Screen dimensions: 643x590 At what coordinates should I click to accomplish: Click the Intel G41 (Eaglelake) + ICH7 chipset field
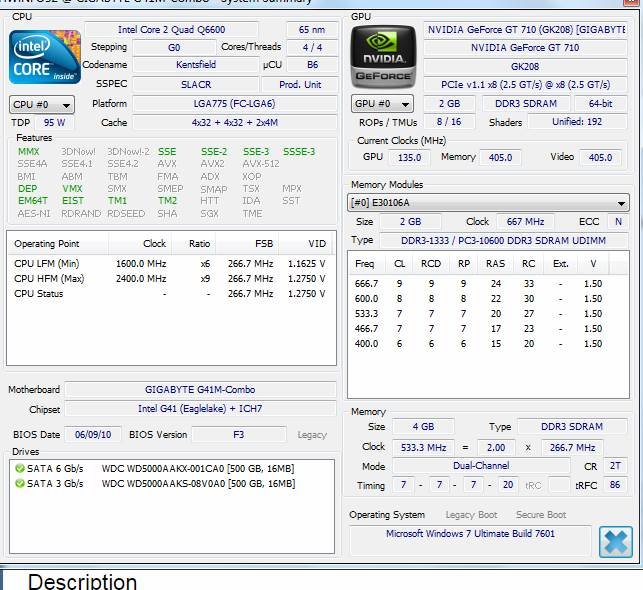(x=200, y=409)
